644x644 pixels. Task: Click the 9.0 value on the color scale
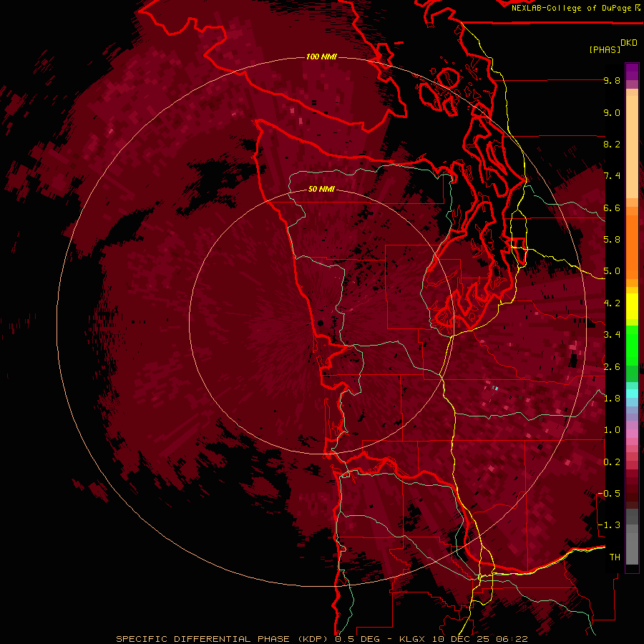(x=612, y=112)
